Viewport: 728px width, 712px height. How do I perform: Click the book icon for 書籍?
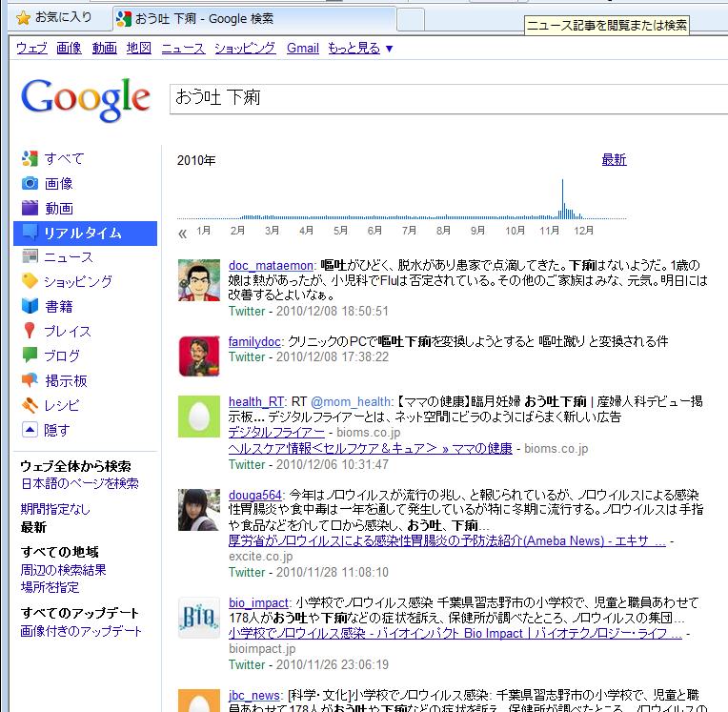click(x=30, y=306)
